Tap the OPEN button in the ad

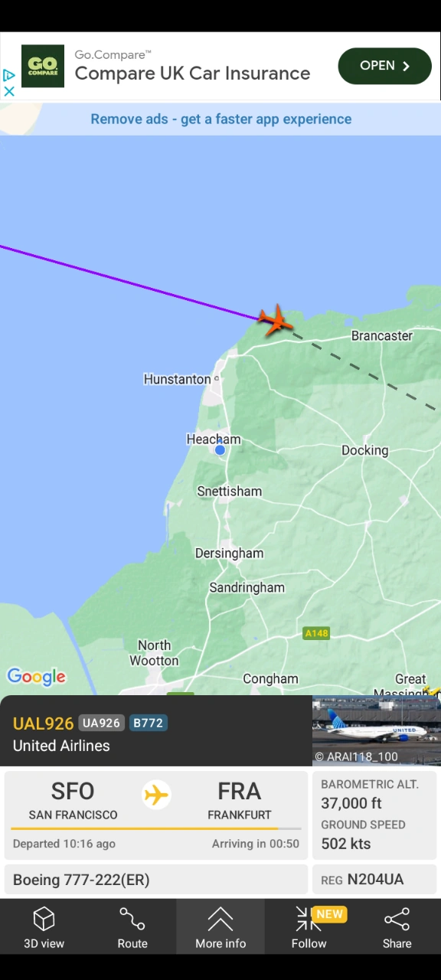click(x=385, y=66)
